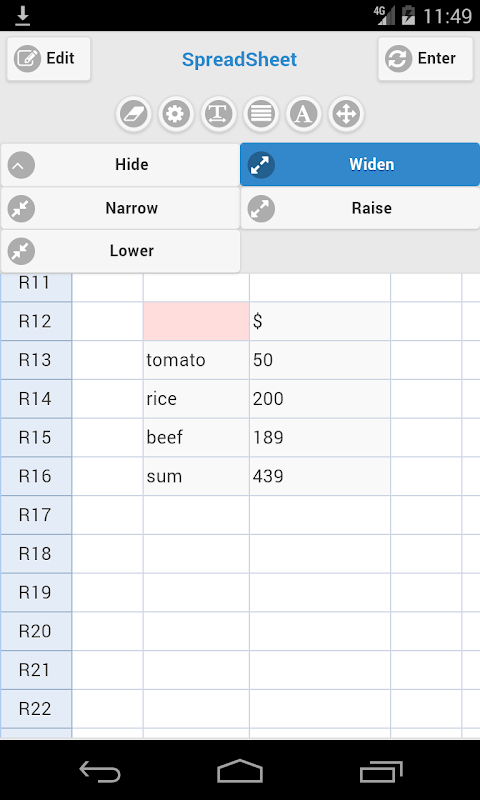Viewport: 480px width, 800px height.
Task: Choose the Widen option
Action: pyautogui.click(x=360, y=165)
